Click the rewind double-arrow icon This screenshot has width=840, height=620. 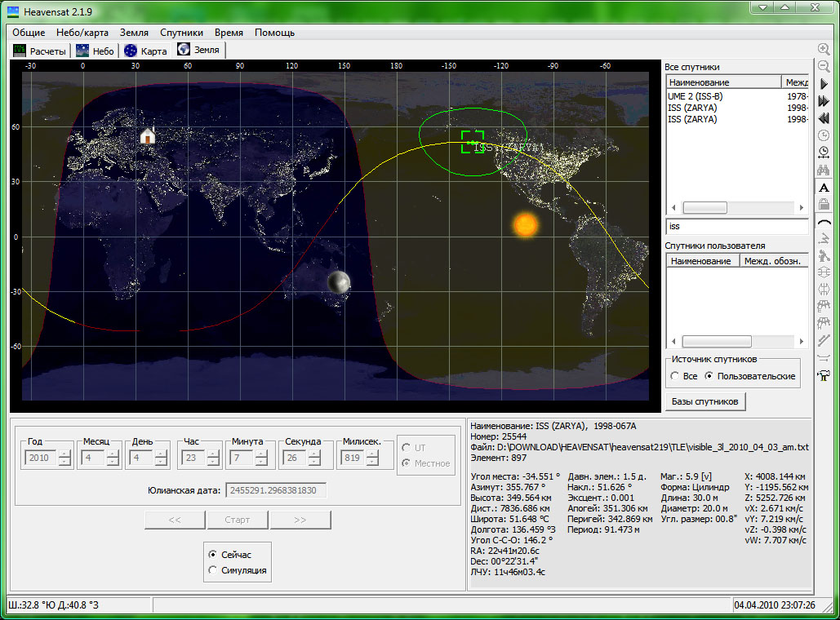tap(824, 117)
